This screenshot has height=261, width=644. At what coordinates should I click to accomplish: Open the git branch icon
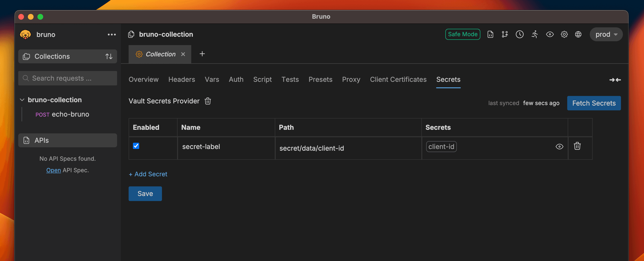point(505,34)
